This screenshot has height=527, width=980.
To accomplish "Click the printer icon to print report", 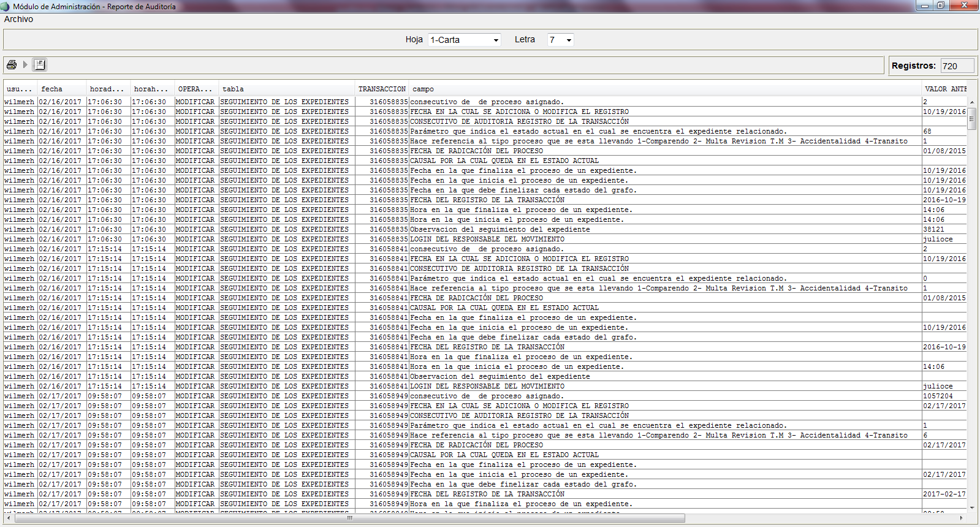I will [11, 64].
